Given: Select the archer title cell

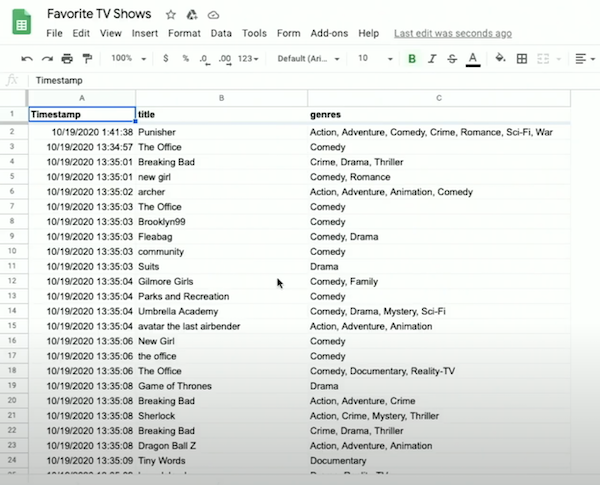Looking at the screenshot, I should pos(222,192).
